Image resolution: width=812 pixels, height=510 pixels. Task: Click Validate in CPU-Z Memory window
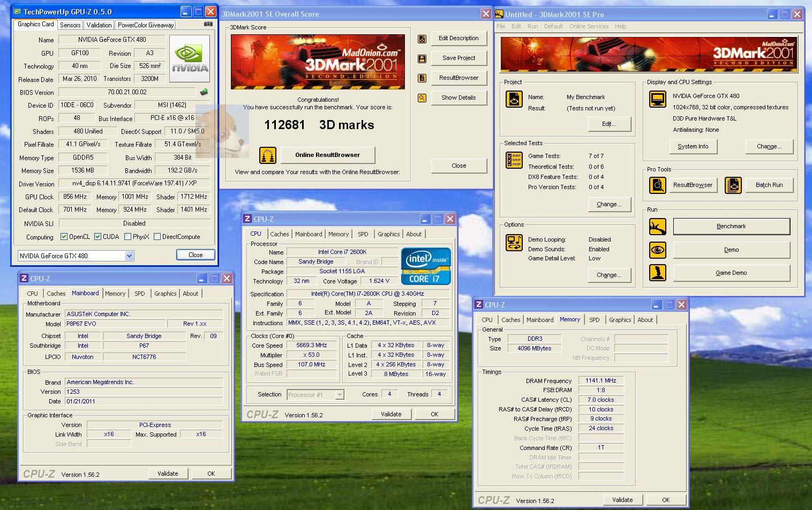(x=622, y=500)
